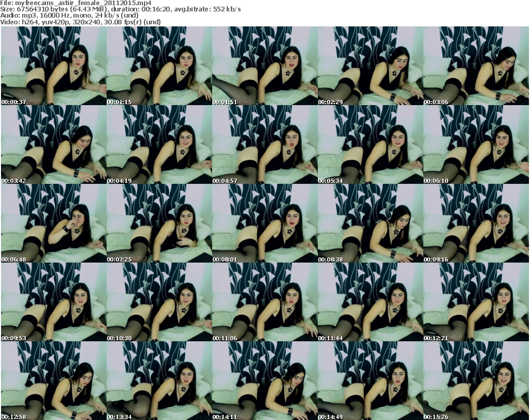Choose the frame labeled 00:10:30

coord(159,302)
